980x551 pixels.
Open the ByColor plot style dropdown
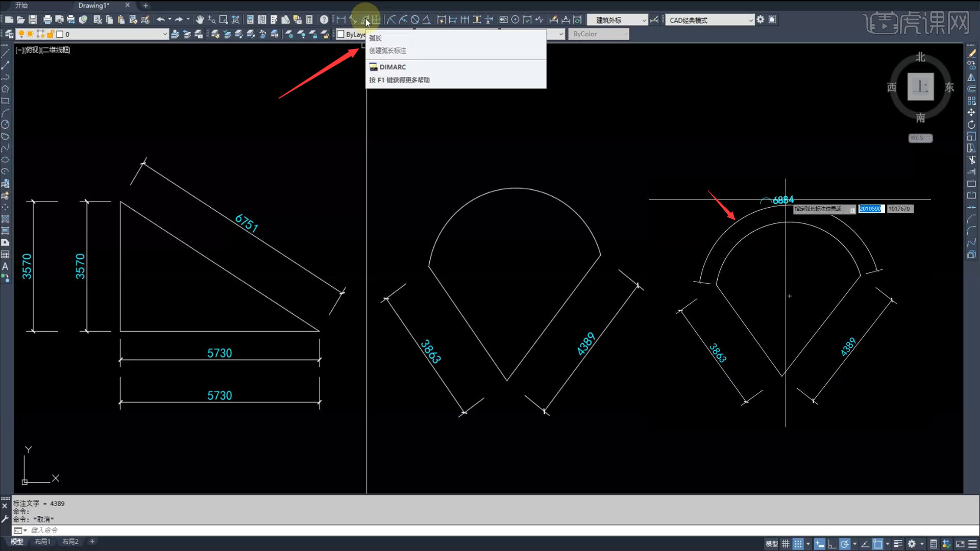[598, 34]
